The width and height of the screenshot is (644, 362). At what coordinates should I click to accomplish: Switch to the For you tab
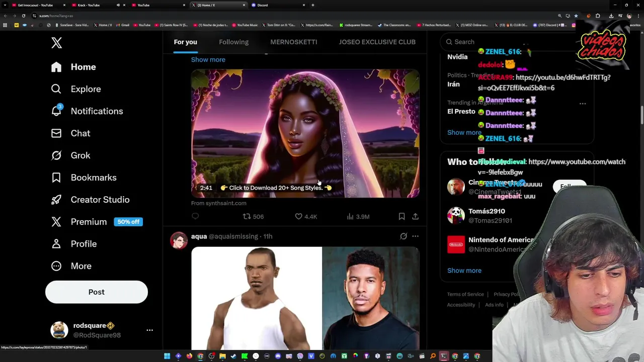(185, 42)
